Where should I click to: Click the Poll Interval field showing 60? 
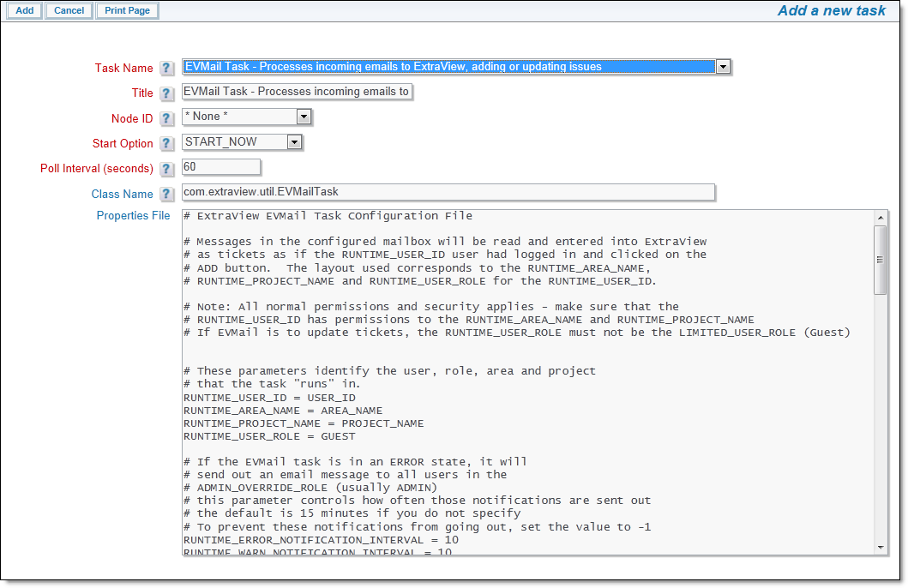[x=221, y=166]
